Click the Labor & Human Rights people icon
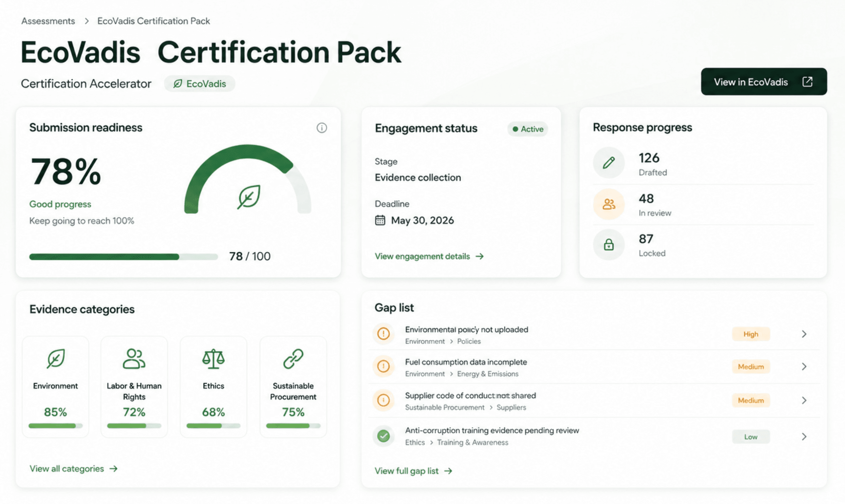This screenshot has width=845, height=504. (134, 358)
